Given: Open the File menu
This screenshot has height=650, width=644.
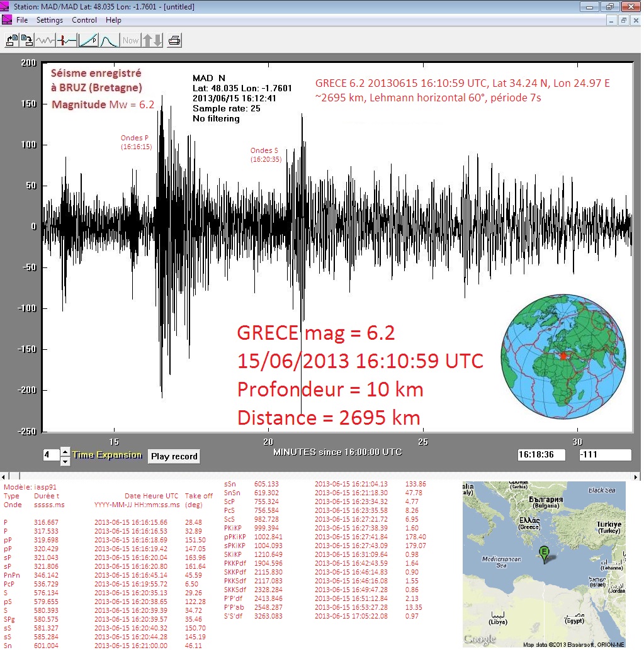Looking at the screenshot, I should pyautogui.click(x=22, y=20).
